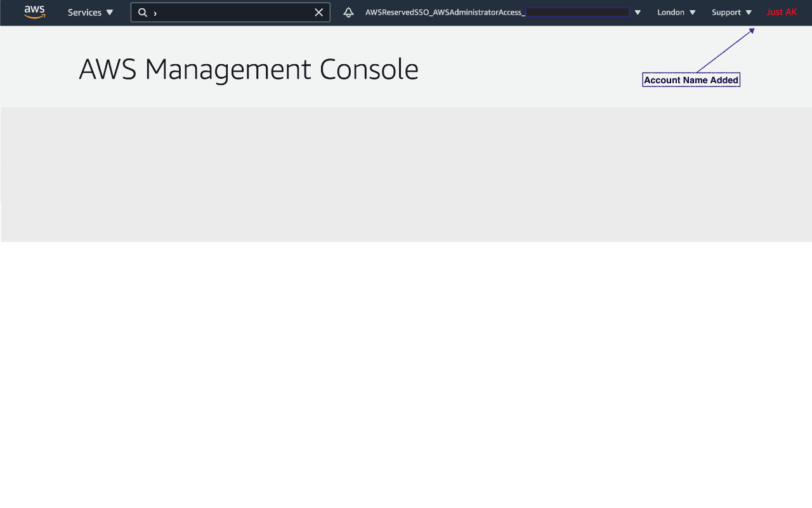This screenshot has width=812, height=508.
Task: Click the search magnifier icon
Action: [x=143, y=13]
